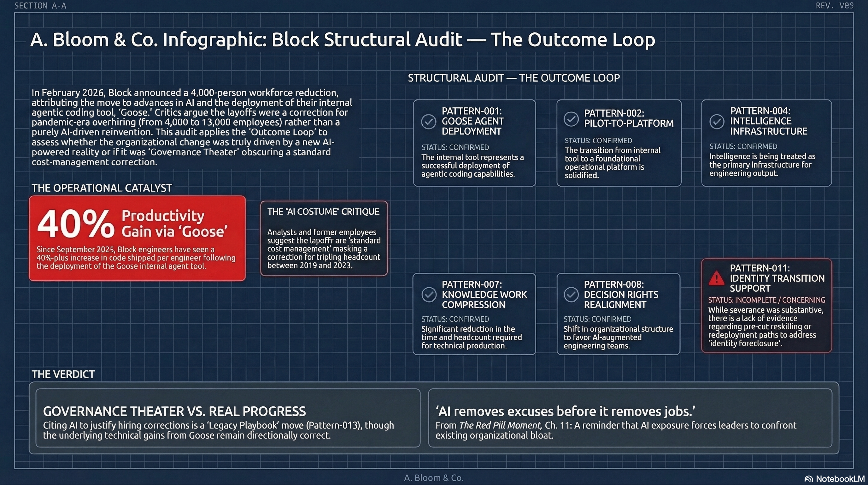Click the PATTERN-004 checkmark circle icon
Image resolution: width=868 pixels, height=485 pixels.
pos(717,122)
